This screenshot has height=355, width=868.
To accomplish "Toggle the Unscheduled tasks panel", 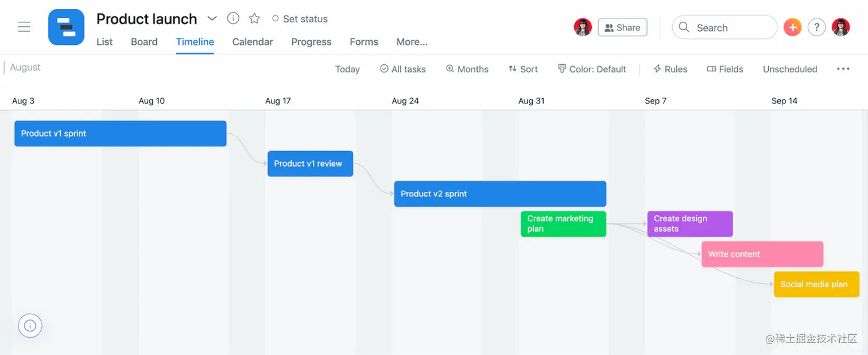I will point(789,69).
